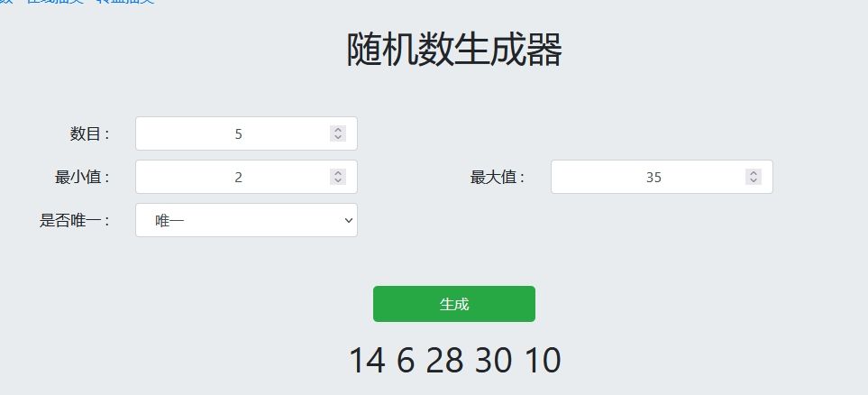Screen dimensions: 868x395
Task: Decrease the 数目 count with down arrow
Action: pos(338,137)
